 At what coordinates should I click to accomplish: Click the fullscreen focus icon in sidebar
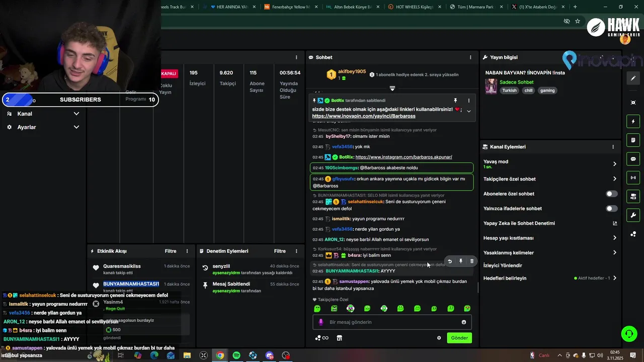pyautogui.click(x=633, y=103)
